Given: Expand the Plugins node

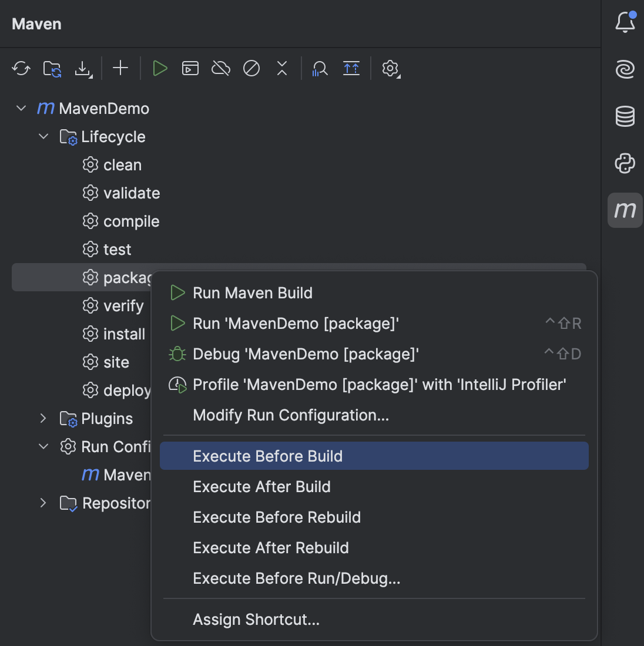Looking at the screenshot, I should click(43, 418).
